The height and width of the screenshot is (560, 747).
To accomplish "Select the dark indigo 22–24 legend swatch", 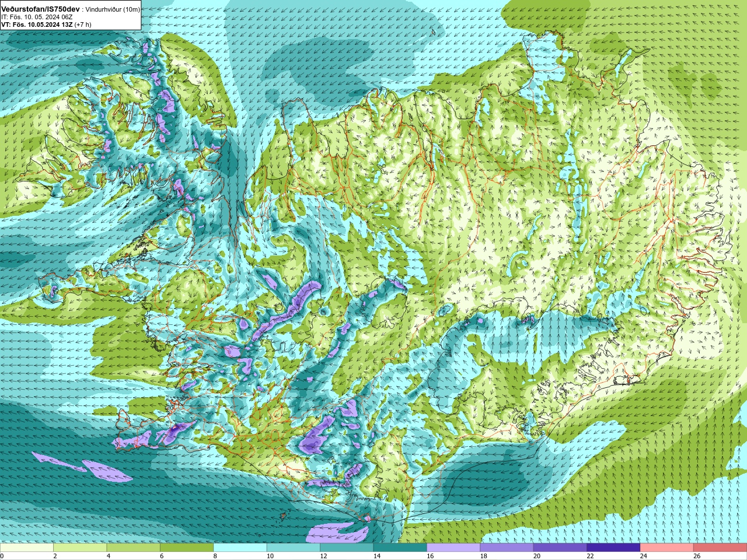I will (613, 548).
